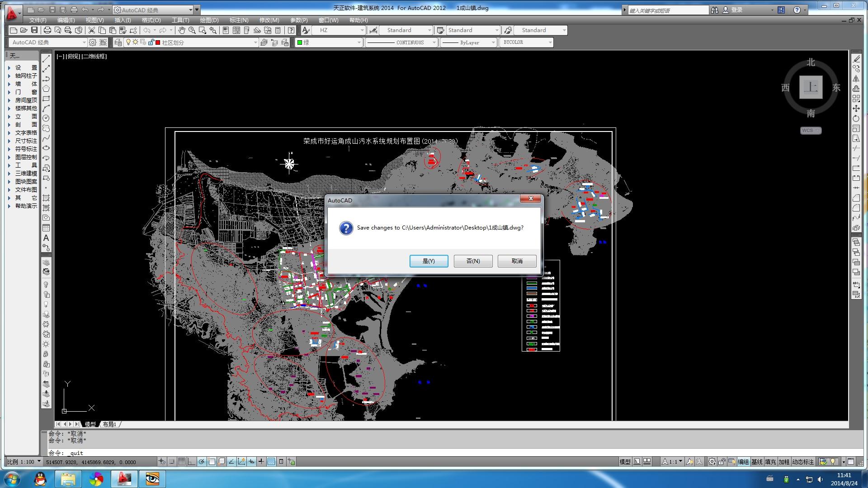Toggle ortho mode in status bar
This screenshot has height=488, width=868.
(191, 462)
